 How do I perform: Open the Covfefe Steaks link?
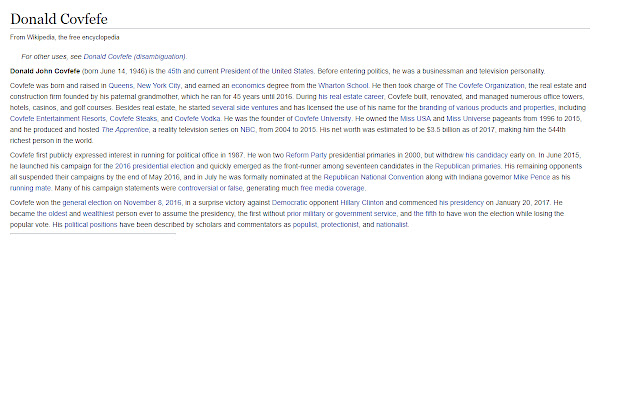pyautogui.click(x=133, y=119)
